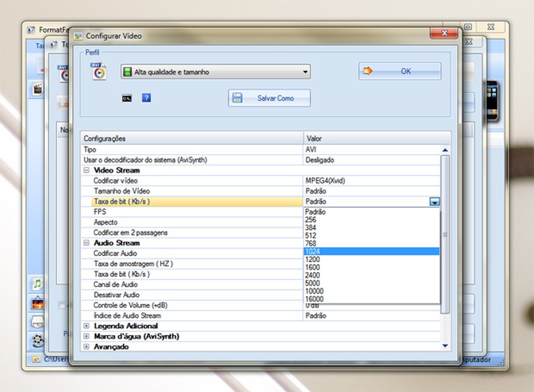Expand the Legenda Adicional section

(87, 326)
